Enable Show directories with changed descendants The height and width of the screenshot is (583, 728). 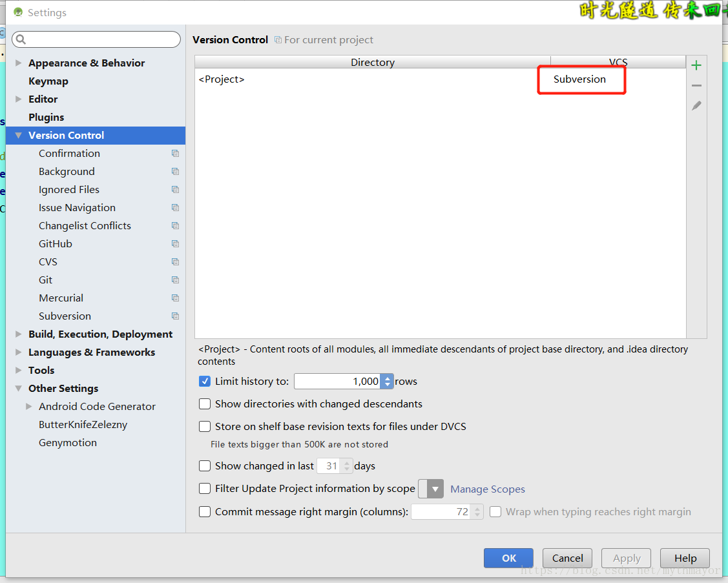click(204, 404)
